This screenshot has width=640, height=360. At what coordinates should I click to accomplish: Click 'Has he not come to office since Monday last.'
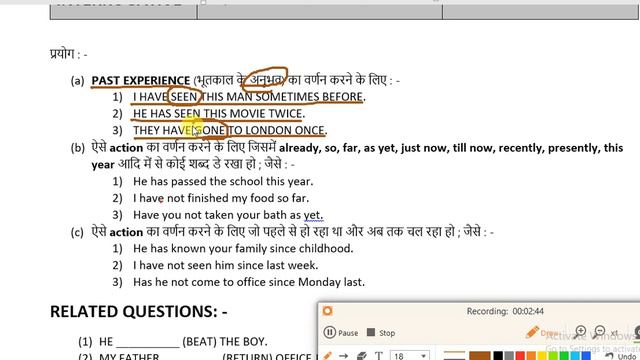tap(249, 282)
